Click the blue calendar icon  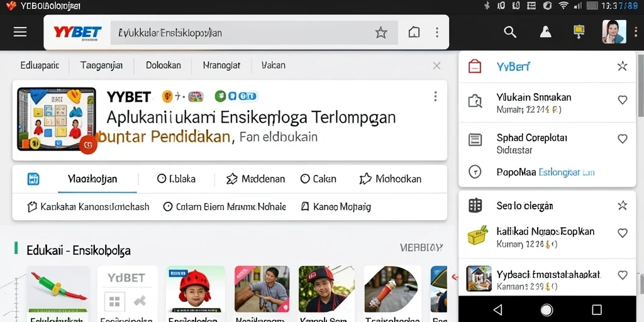click(33, 179)
